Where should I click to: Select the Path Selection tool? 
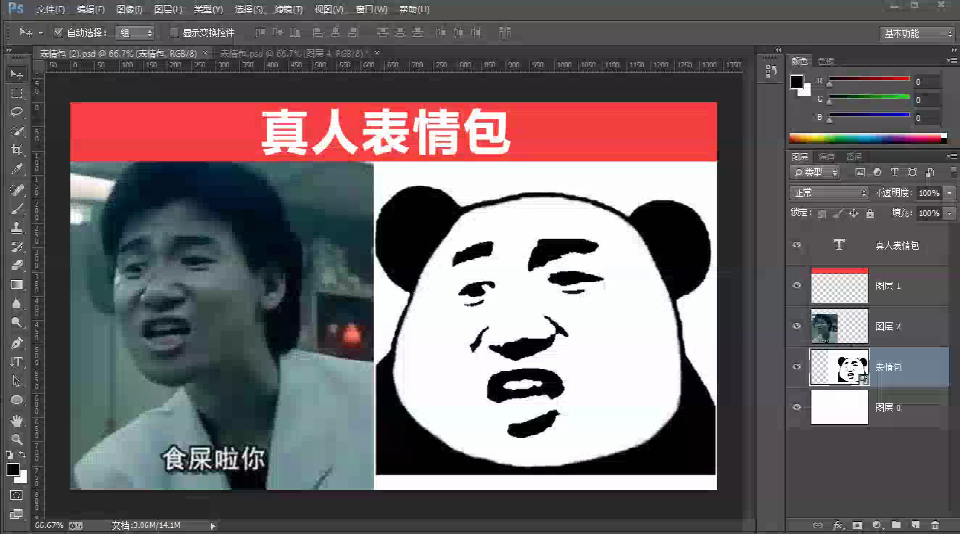tap(17, 381)
